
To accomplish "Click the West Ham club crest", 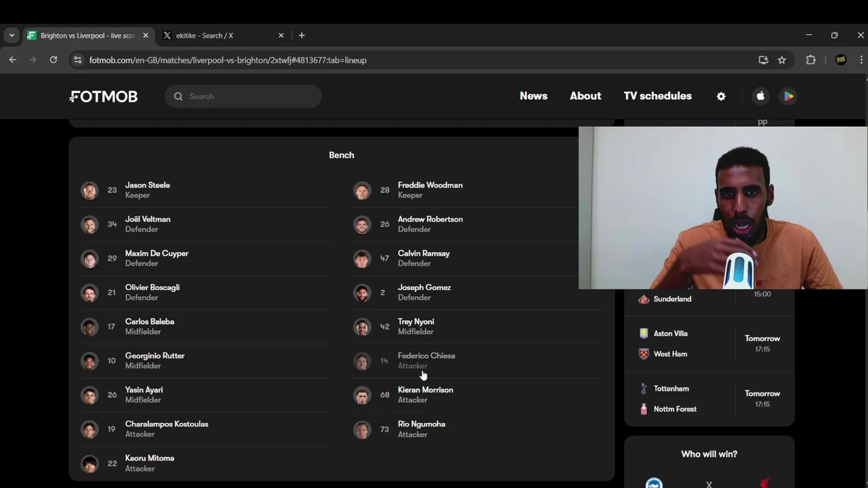I will 644,354.
